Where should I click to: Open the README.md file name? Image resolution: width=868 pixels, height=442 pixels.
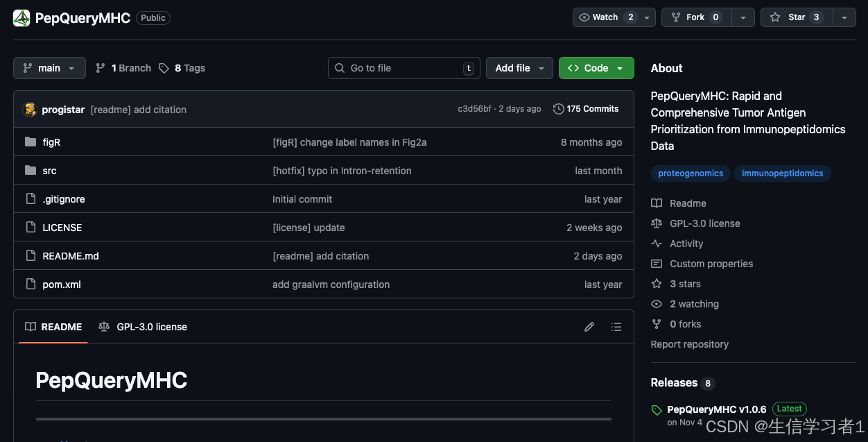71,256
